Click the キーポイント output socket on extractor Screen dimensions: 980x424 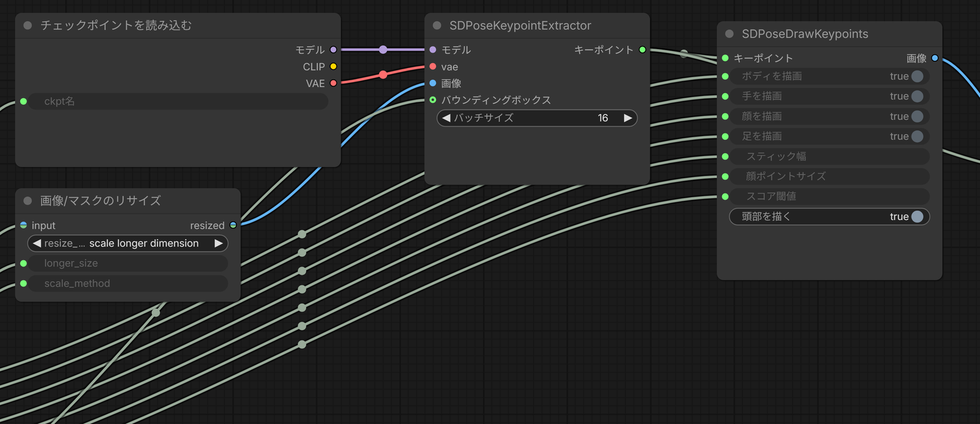pyautogui.click(x=642, y=50)
